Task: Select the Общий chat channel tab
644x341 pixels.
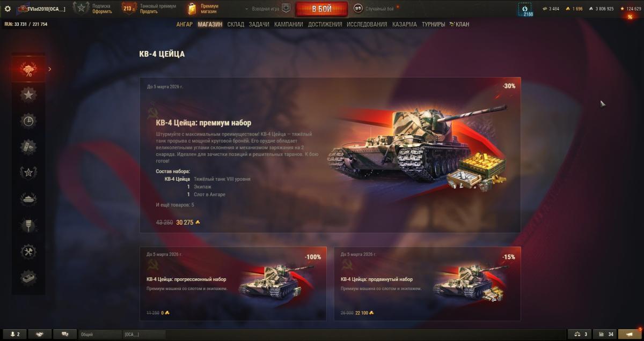Action: point(100,334)
